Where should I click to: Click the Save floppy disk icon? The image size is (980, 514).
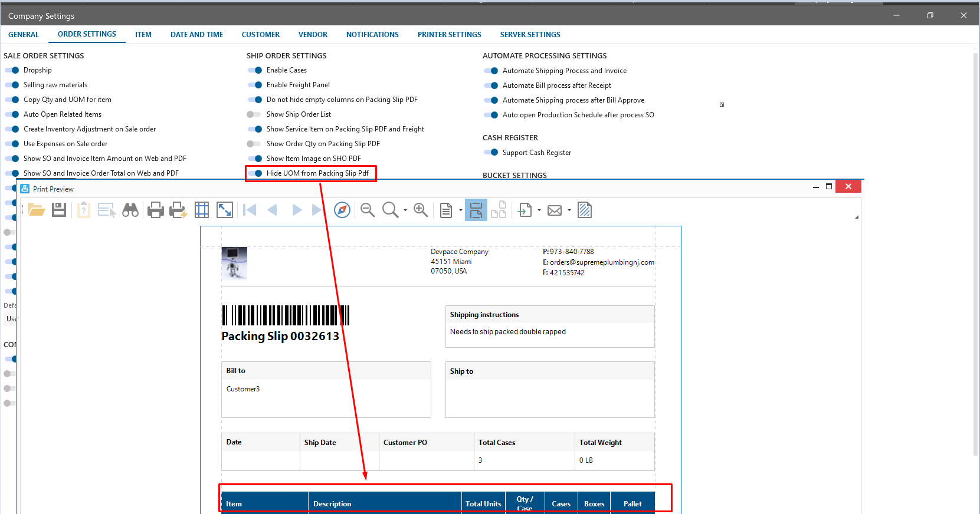point(59,210)
